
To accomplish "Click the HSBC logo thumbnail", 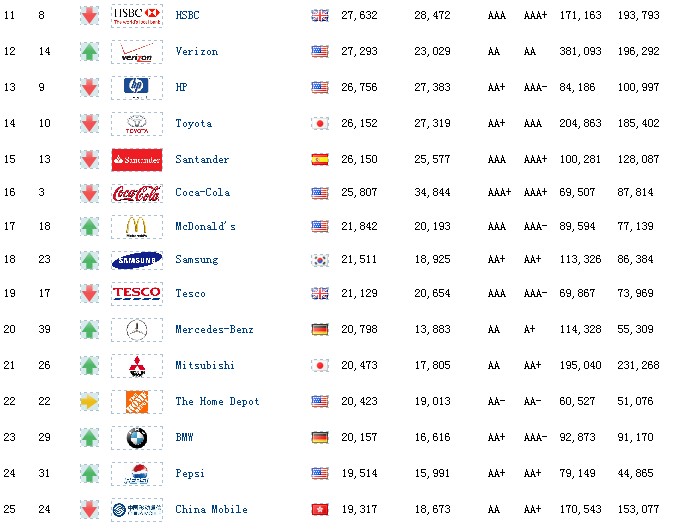I will 137,16.
